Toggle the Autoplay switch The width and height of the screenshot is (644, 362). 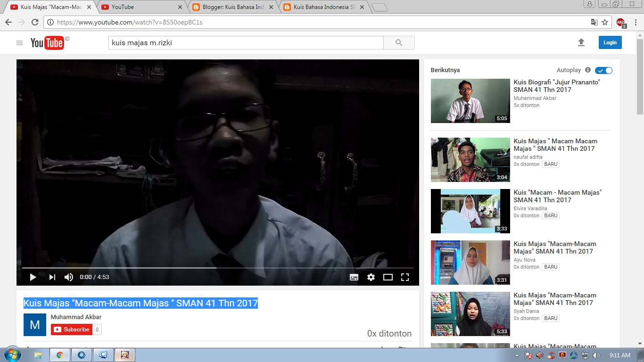(603, 70)
